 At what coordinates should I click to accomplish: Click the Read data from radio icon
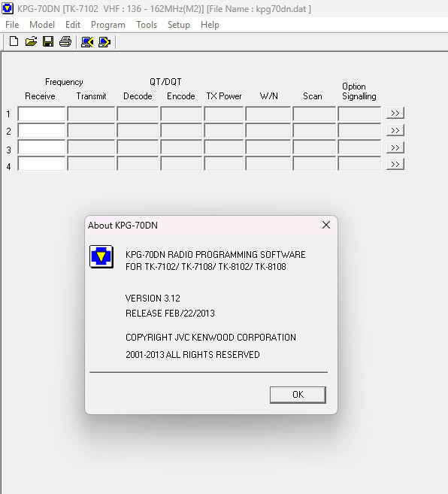87,42
